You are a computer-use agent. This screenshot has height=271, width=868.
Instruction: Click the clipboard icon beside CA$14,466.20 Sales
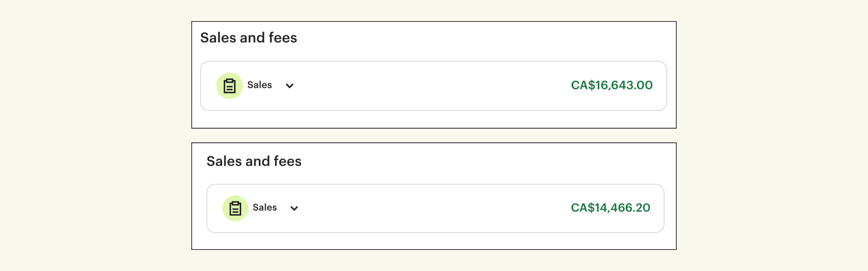tap(235, 208)
